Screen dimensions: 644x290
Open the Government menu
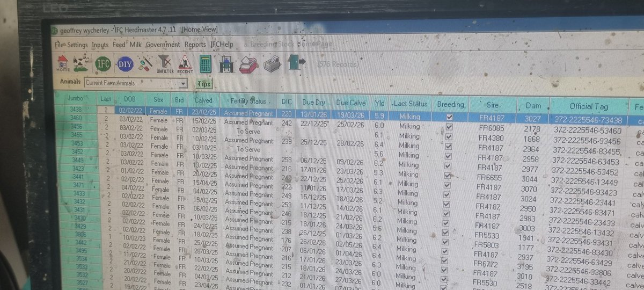click(x=163, y=45)
